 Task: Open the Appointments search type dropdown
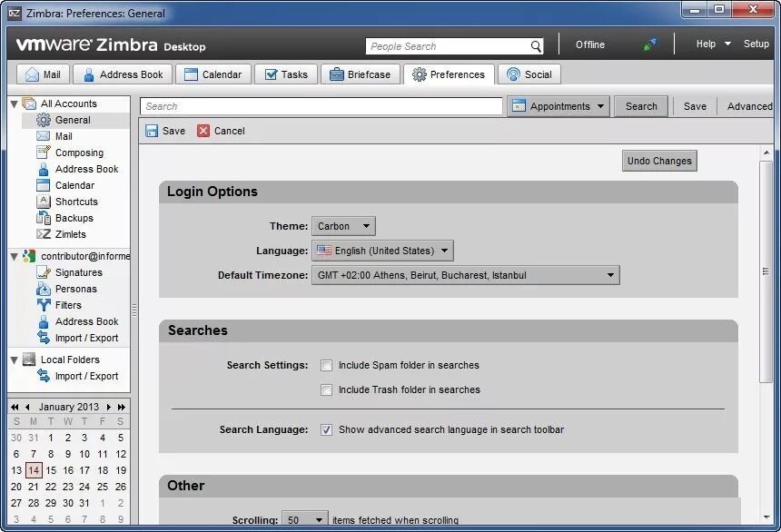pos(559,106)
